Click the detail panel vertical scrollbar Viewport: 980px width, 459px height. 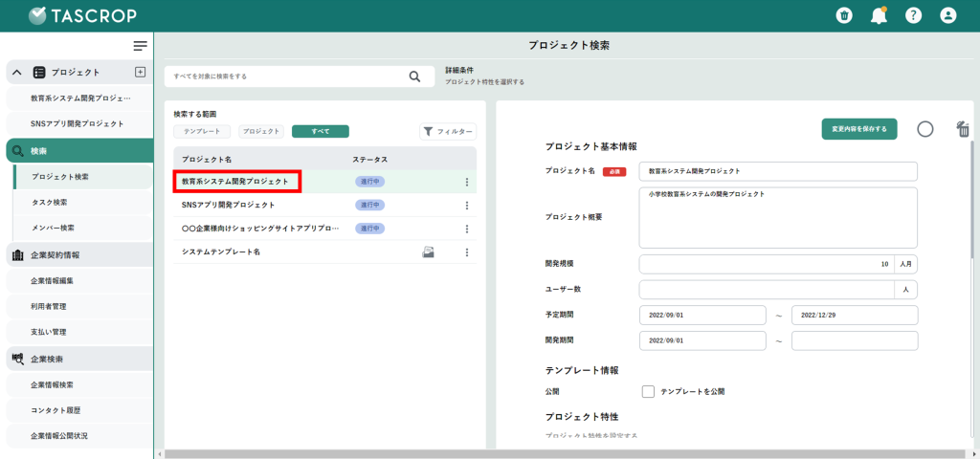[972, 199]
